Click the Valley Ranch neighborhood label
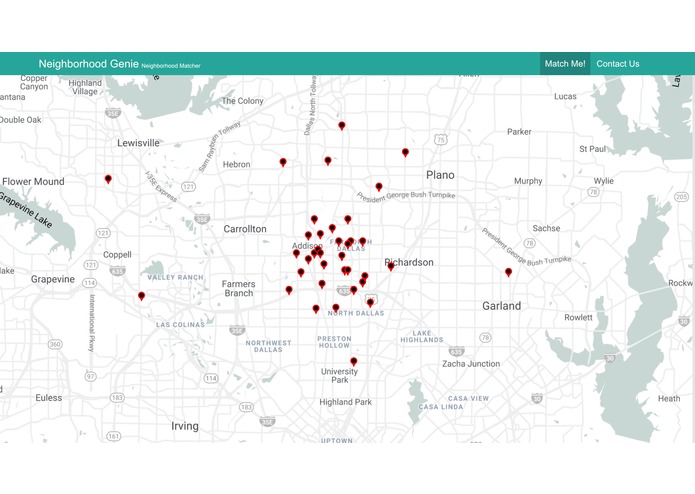Image resolution: width=695 pixels, height=494 pixels. (x=176, y=277)
